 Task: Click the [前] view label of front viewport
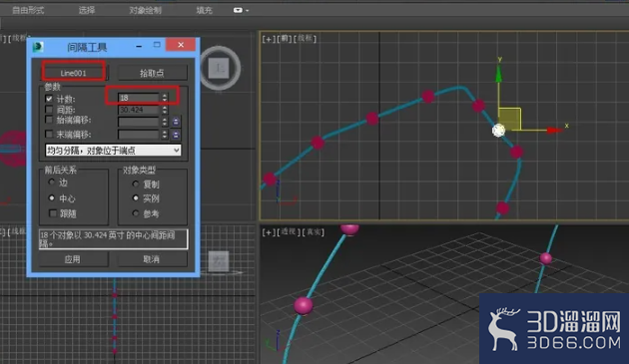pos(285,39)
